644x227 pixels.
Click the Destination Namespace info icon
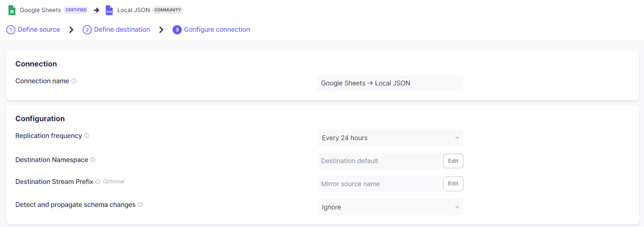[x=93, y=160]
